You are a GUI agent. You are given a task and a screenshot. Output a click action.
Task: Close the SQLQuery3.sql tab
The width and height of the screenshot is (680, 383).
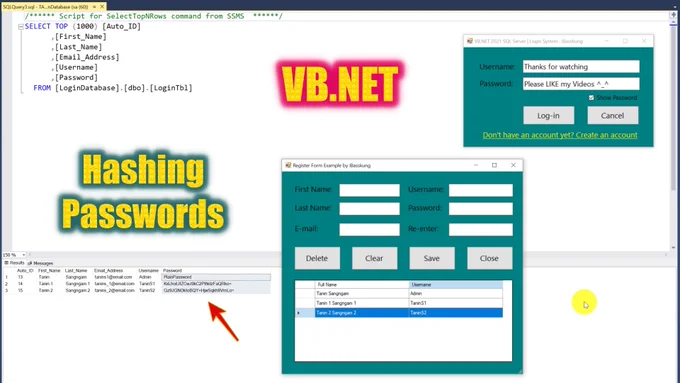102,7
